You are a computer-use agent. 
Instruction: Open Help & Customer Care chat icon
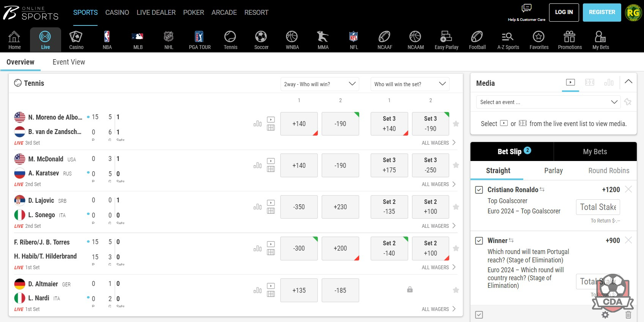pos(526,8)
